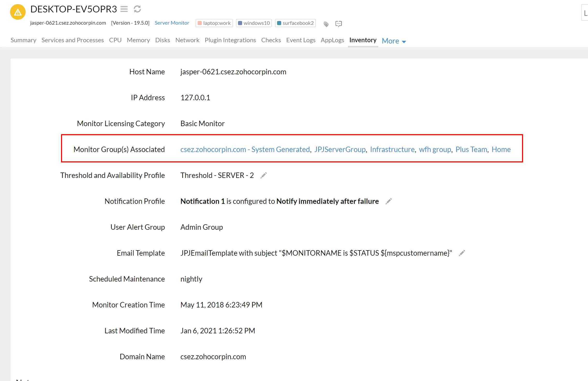This screenshot has height=381, width=588.
Task: Click the wfh group link
Action: tap(435, 149)
